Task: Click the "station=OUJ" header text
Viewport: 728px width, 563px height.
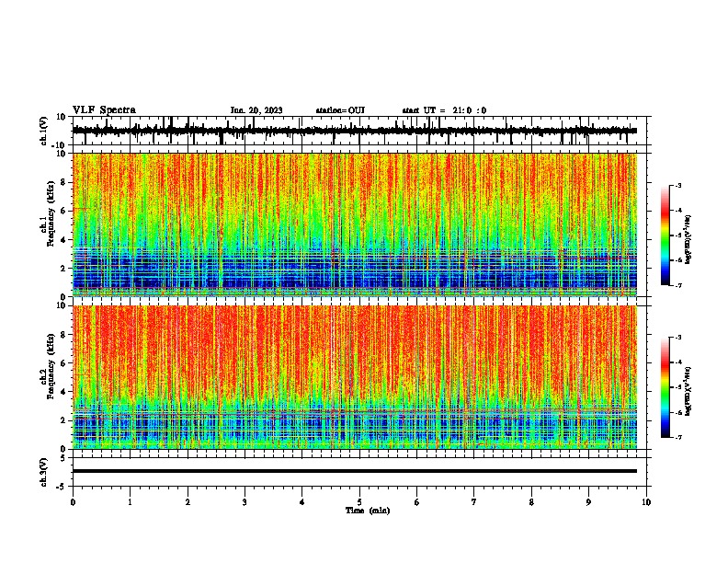Action: point(340,110)
